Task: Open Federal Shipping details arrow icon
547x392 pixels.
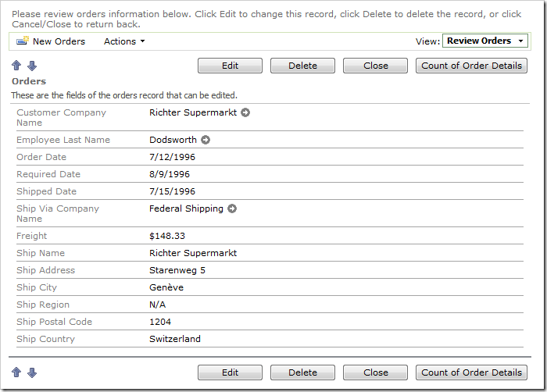Action: 232,209
